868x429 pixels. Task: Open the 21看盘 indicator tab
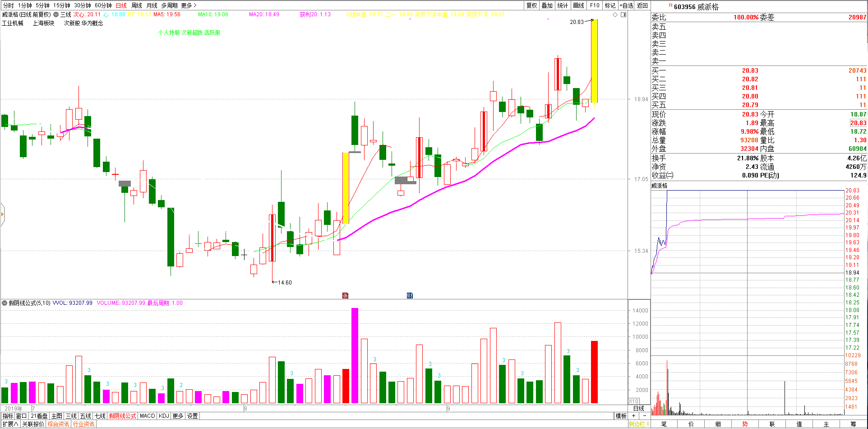click(x=39, y=416)
